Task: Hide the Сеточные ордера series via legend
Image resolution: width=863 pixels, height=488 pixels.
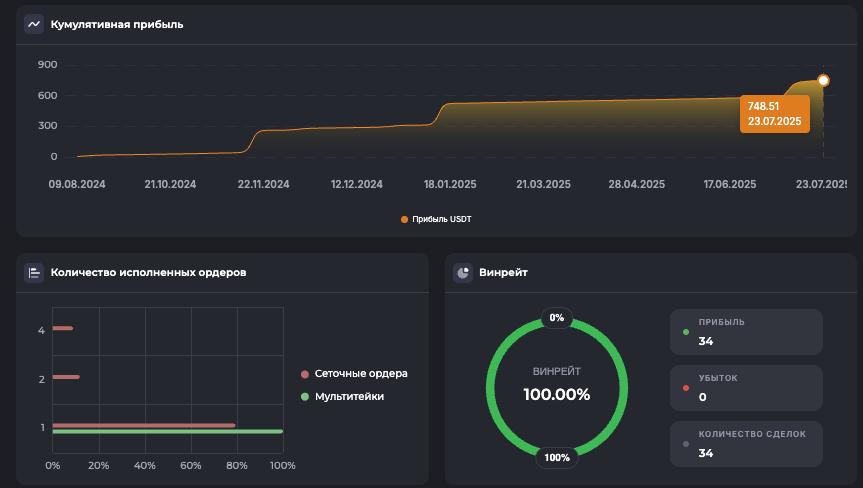Action: pos(354,374)
